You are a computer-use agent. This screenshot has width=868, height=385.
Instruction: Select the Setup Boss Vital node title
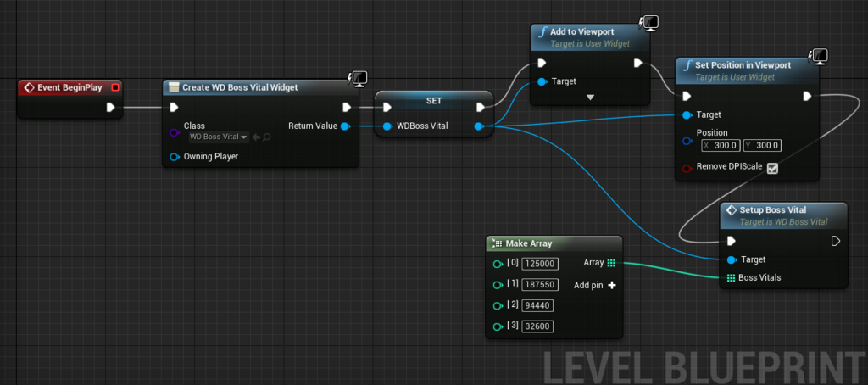click(x=773, y=210)
